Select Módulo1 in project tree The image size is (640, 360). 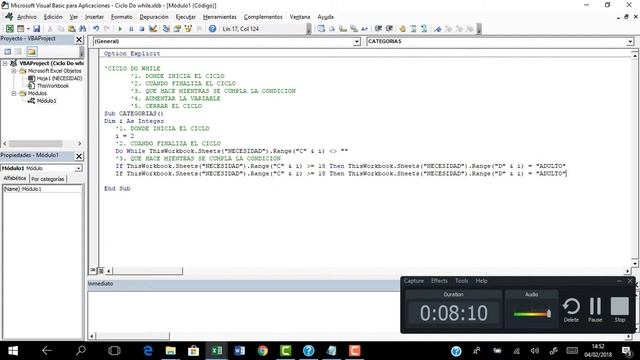[42, 100]
